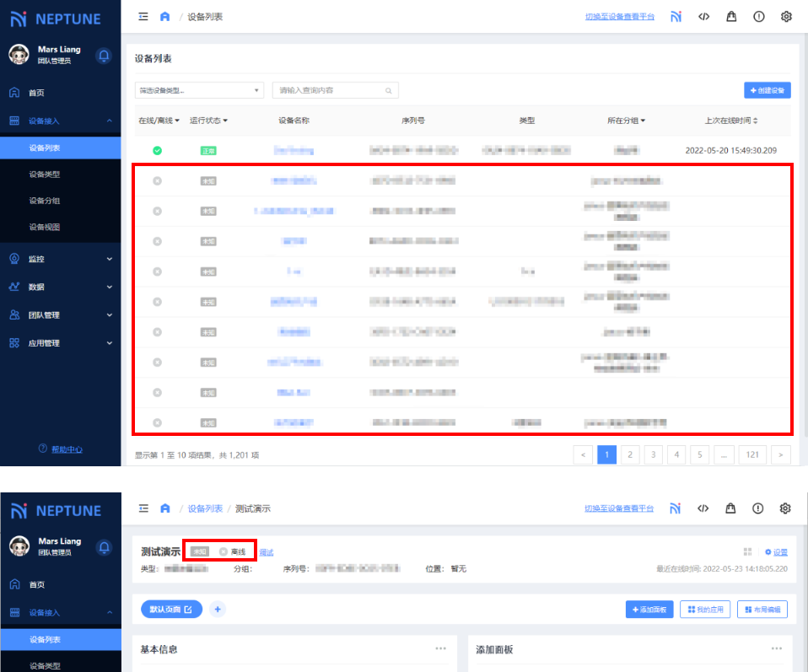Click the search magnifier icon in query box
The image size is (808, 672).
388,90
